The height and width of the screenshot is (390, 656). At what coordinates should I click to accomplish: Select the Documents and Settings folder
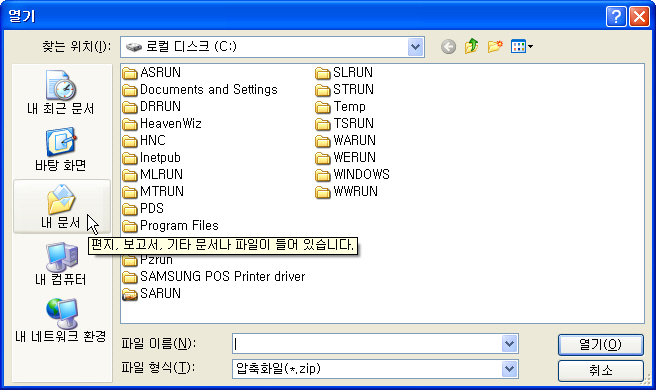coord(200,90)
